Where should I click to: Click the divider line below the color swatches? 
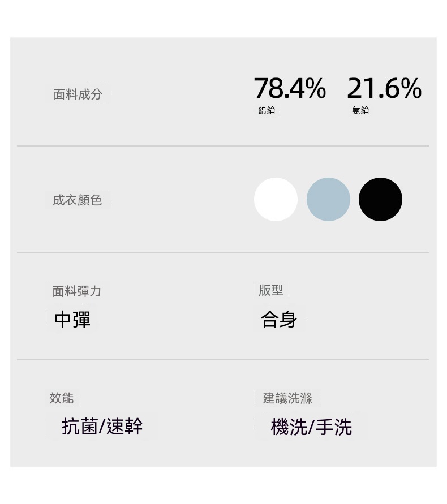(223, 253)
